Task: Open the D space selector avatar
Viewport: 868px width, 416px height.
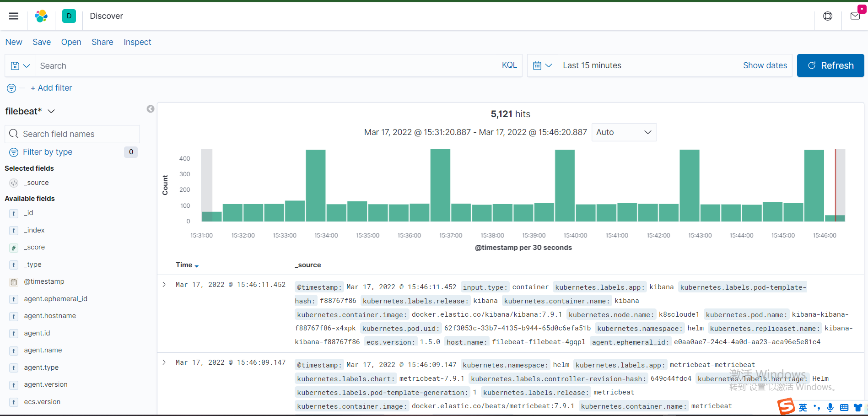Action: point(69,16)
